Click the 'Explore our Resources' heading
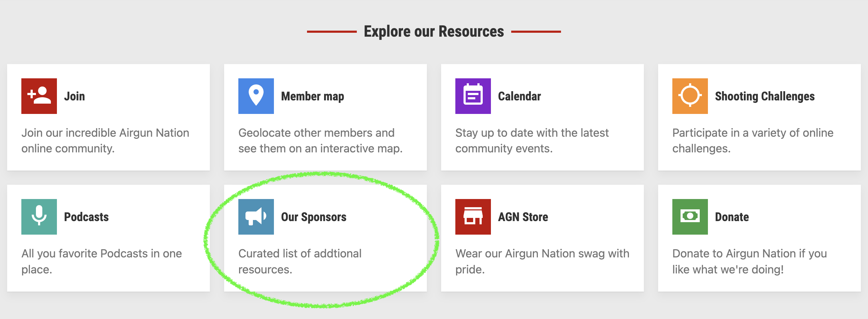Image resolution: width=868 pixels, height=319 pixels. pyautogui.click(x=434, y=31)
